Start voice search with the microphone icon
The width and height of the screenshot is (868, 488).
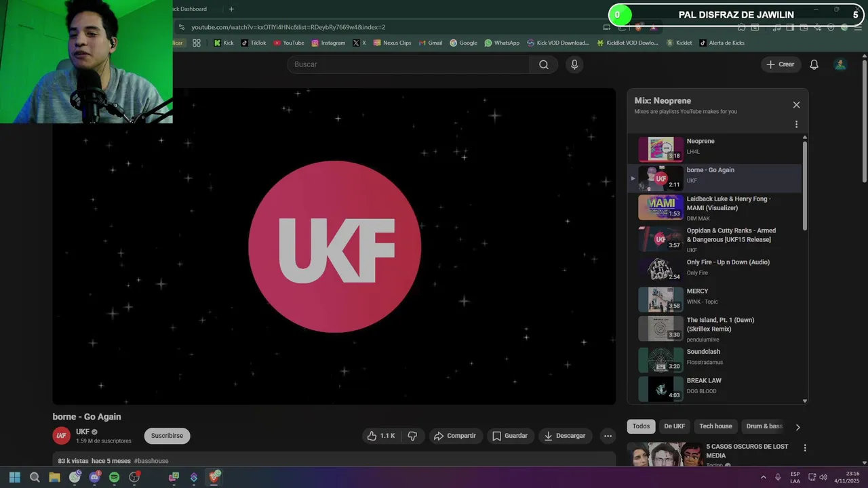tap(574, 64)
